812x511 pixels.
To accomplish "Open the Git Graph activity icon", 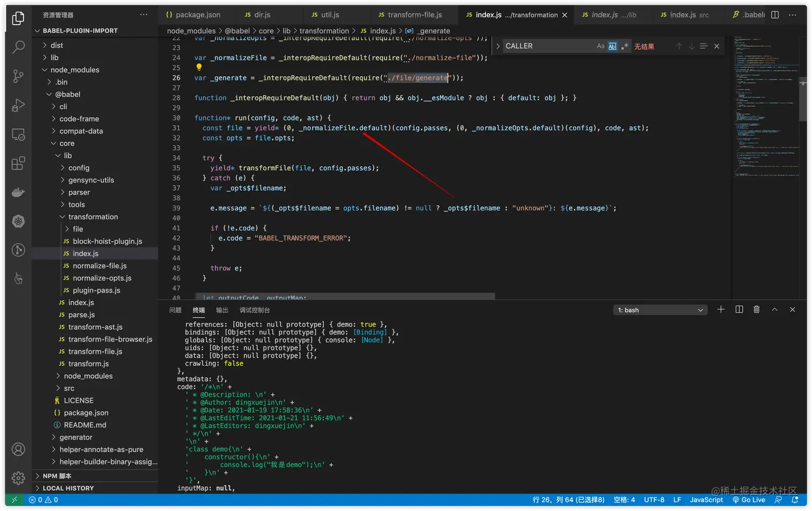I will point(18,250).
